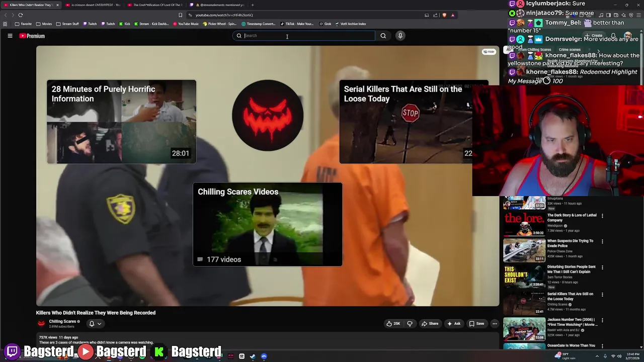644x362 pixels.
Task: Bookmark this page using the address bar icon
Action: pos(180,15)
